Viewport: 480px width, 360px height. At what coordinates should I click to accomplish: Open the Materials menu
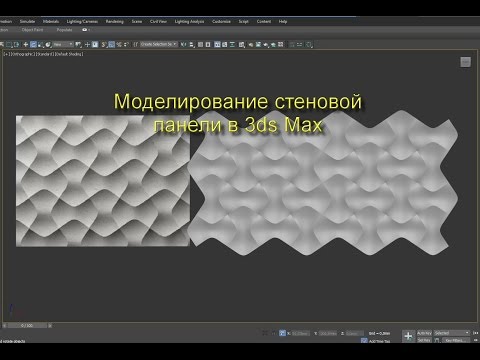tap(51, 21)
